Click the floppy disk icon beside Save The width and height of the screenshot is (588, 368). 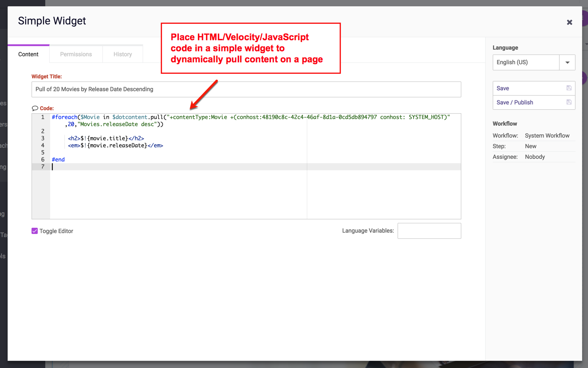[569, 88]
